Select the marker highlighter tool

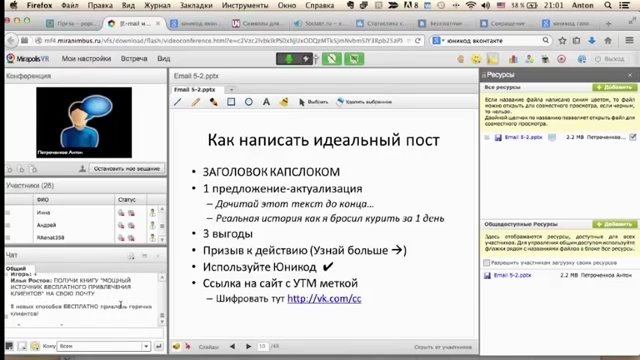(x=213, y=102)
